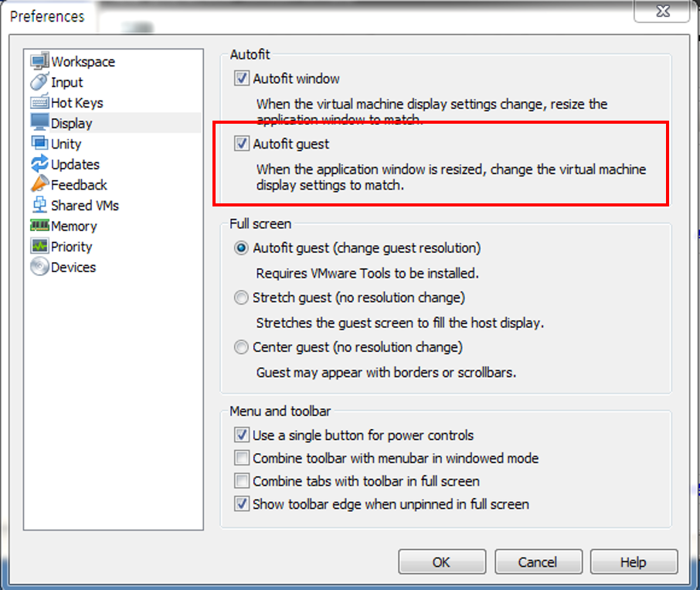Image resolution: width=700 pixels, height=590 pixels.
Task: Select the Priority category label
Action: pos(71,247)
